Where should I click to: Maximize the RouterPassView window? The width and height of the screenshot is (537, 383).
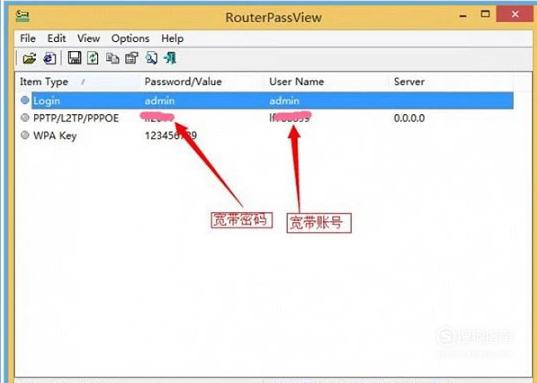click(485, 14)
